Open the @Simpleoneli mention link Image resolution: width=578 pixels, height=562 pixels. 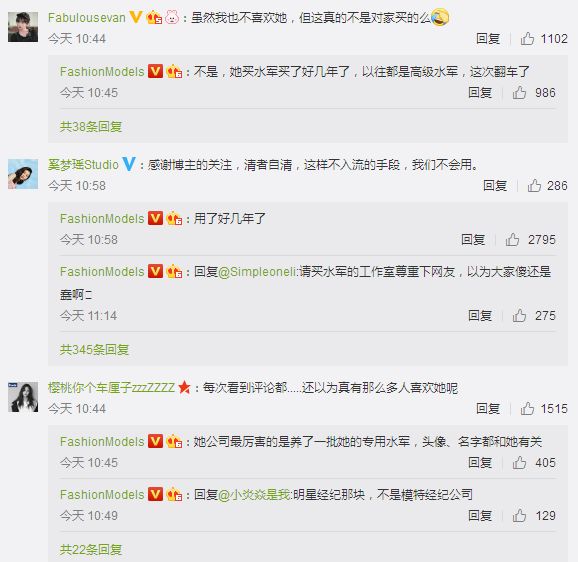click(257, 272)
